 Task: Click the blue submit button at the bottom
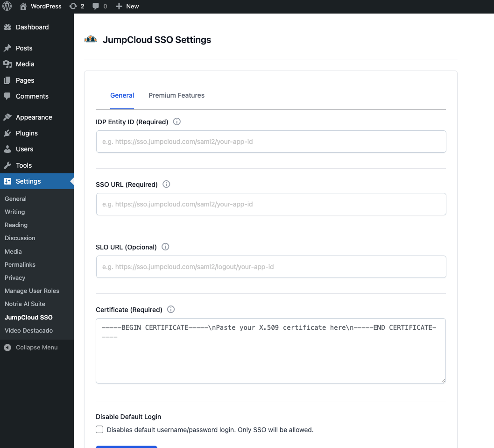pyautogui.click(x=126, y=447)
